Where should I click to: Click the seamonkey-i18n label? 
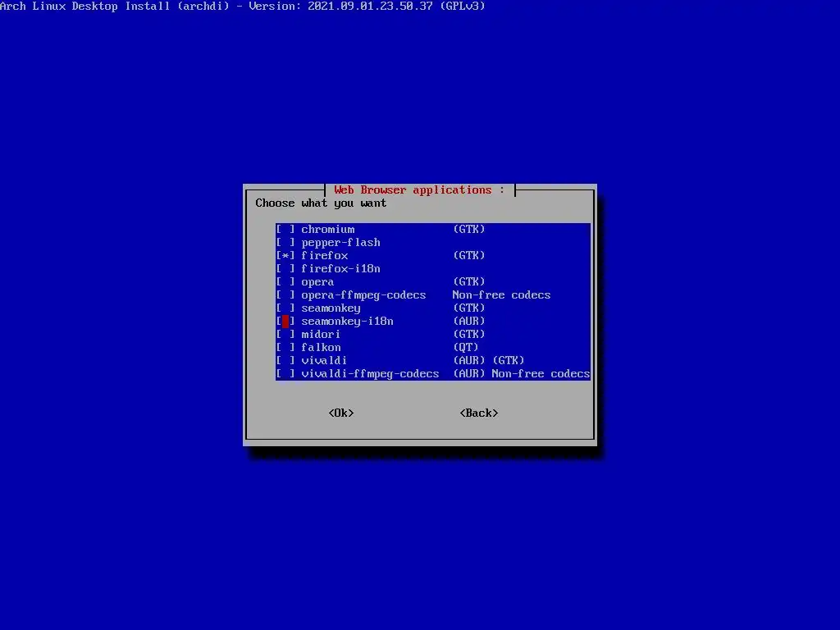pyautogui.click(x=347, y=322)
